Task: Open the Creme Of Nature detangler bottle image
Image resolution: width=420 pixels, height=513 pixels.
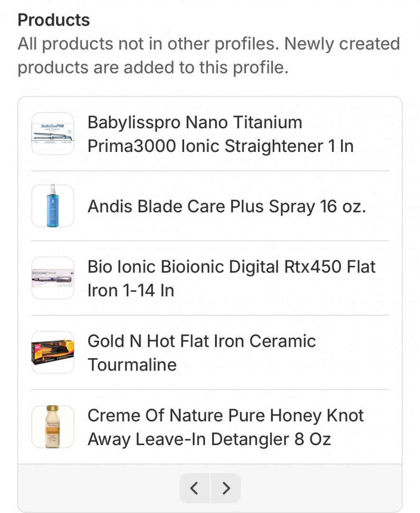Action: pos(53,427)
